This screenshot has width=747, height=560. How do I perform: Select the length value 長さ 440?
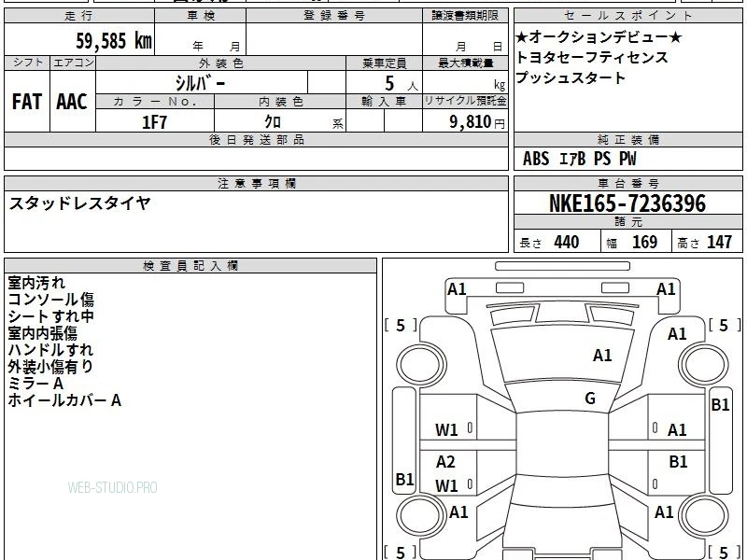[x=549, y=242]
